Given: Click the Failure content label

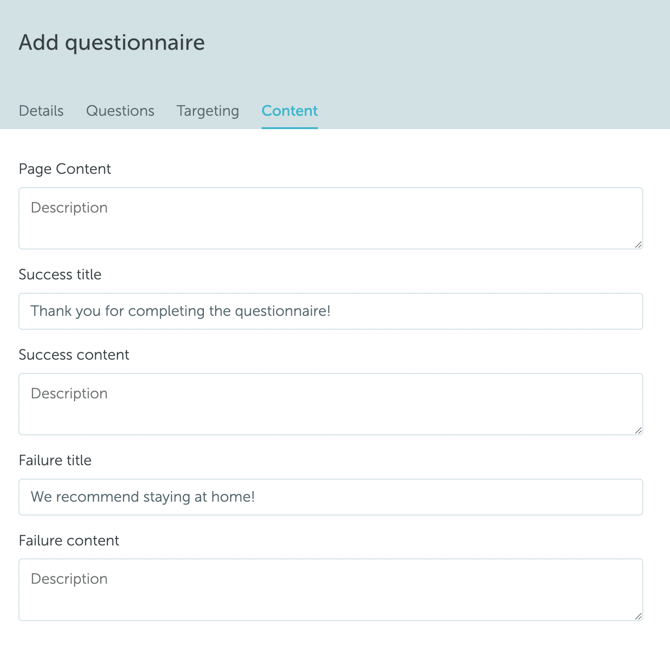Looking at the screenshot, I should [x=69, y=541].
